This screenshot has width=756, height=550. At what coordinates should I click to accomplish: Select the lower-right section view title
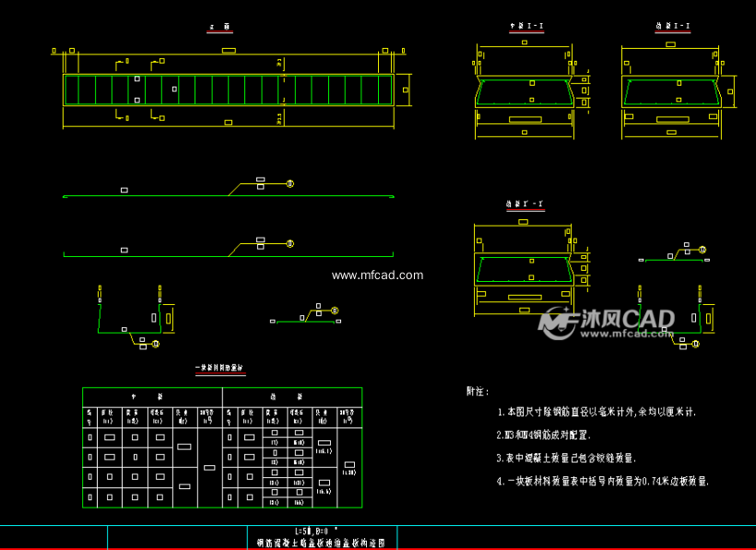[x=524, y=205]
